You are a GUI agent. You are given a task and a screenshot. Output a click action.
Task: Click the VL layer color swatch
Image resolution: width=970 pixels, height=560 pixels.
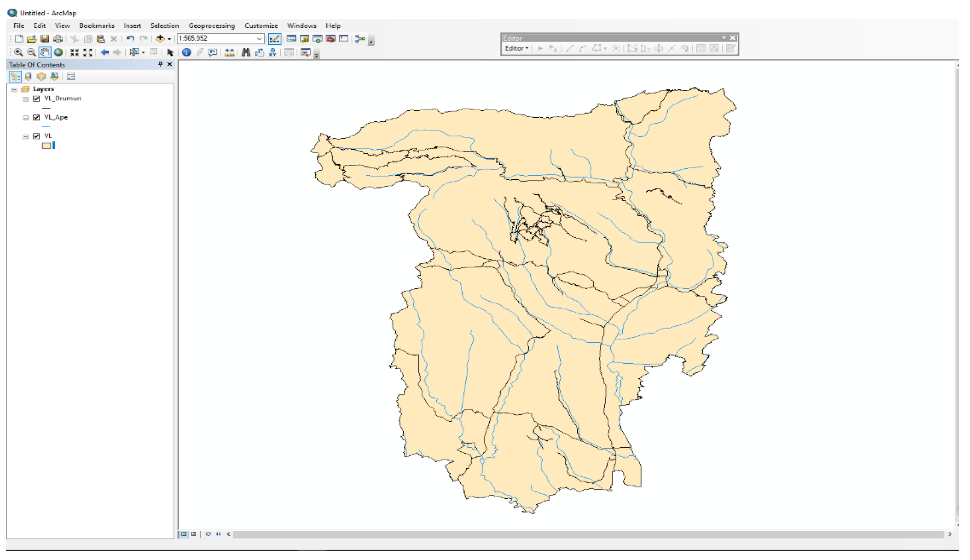[46, 146]
